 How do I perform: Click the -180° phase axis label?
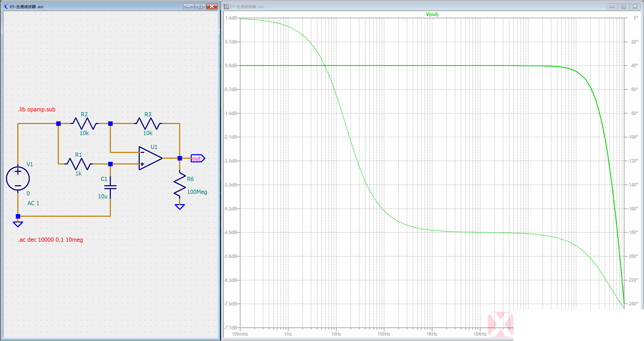coord(633,232)
